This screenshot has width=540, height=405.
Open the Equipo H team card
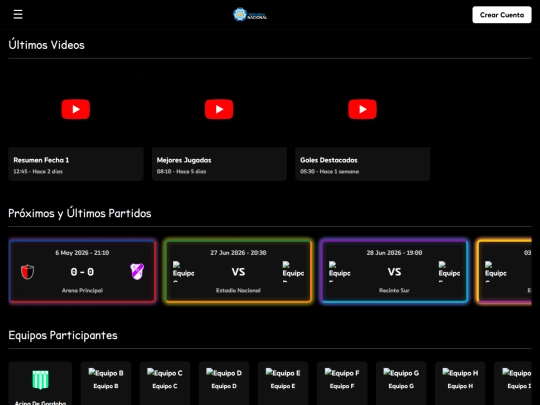(x=460, y=383)
